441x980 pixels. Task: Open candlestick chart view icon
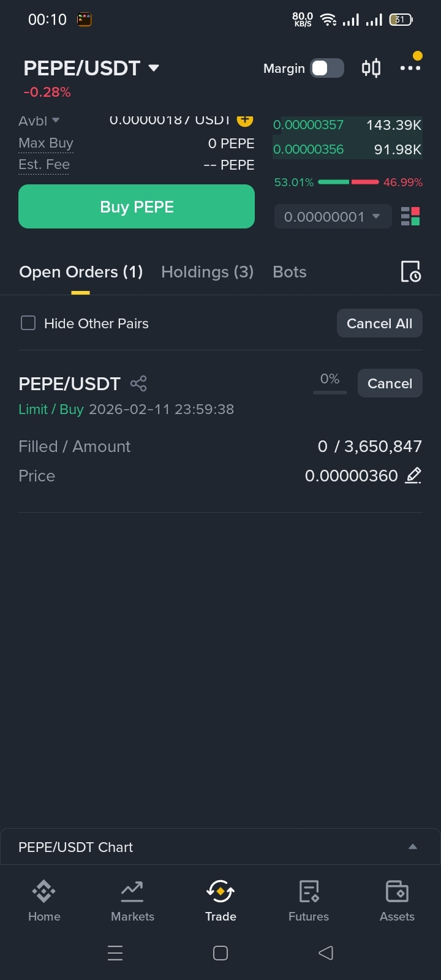pos(371,68)
